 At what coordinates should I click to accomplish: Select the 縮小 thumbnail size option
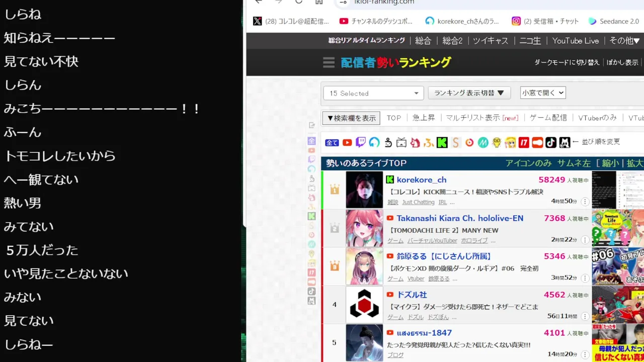(610, 163)
